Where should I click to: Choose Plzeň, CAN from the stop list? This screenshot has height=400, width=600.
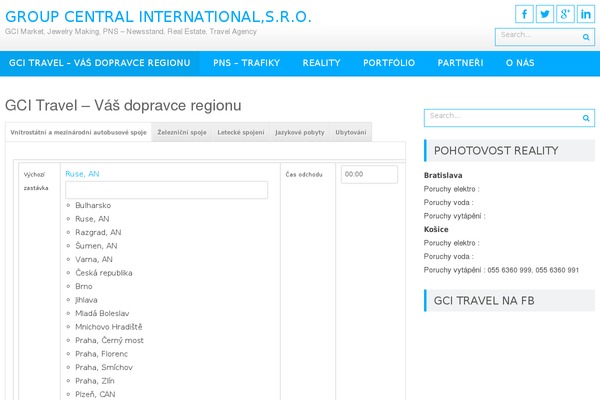95,394
